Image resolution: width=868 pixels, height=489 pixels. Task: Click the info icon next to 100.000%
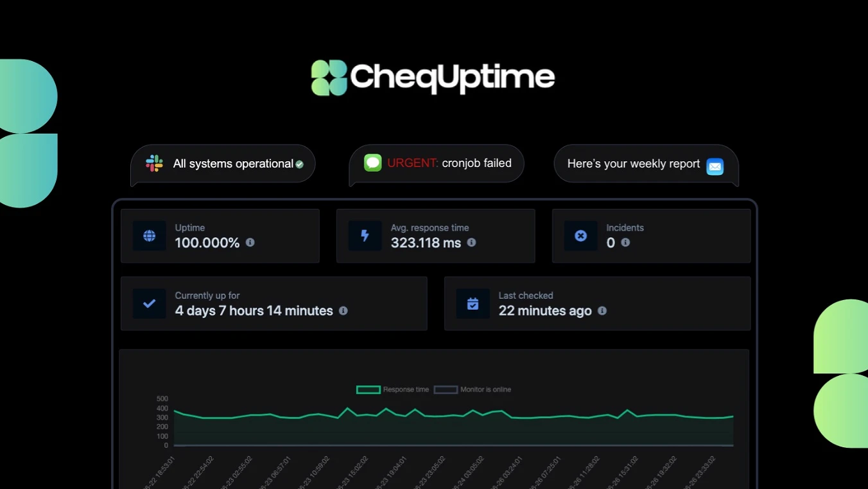(250, 242)
